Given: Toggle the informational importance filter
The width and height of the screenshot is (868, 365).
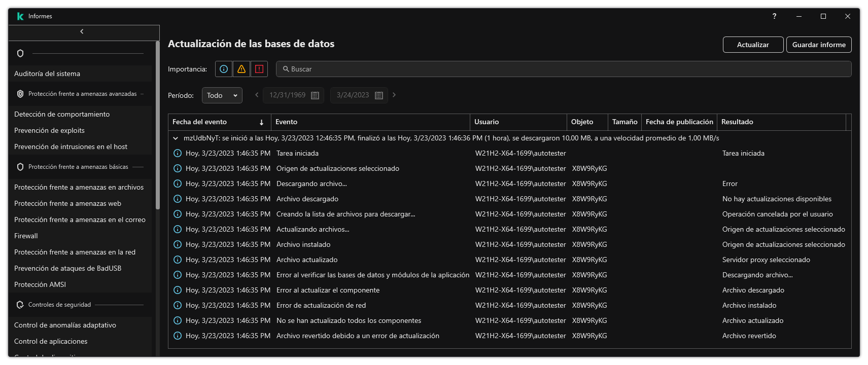Looking at the screenshot, I should (x=224, y=69).
